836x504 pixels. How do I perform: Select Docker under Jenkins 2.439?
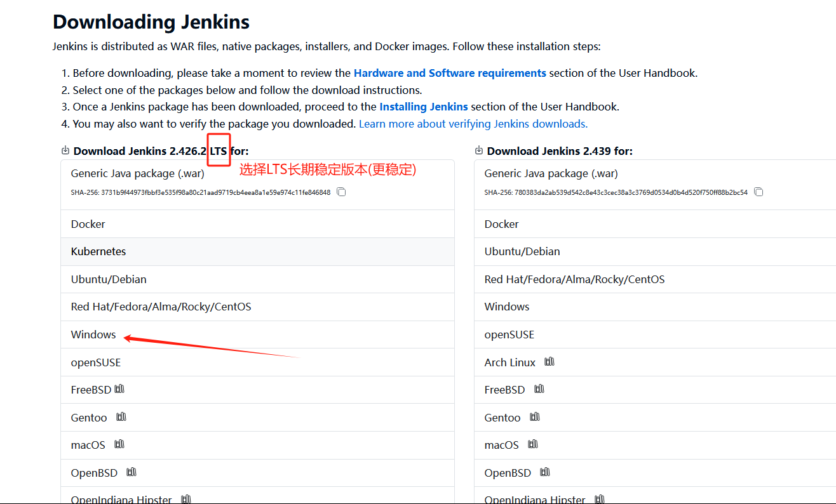655,224
